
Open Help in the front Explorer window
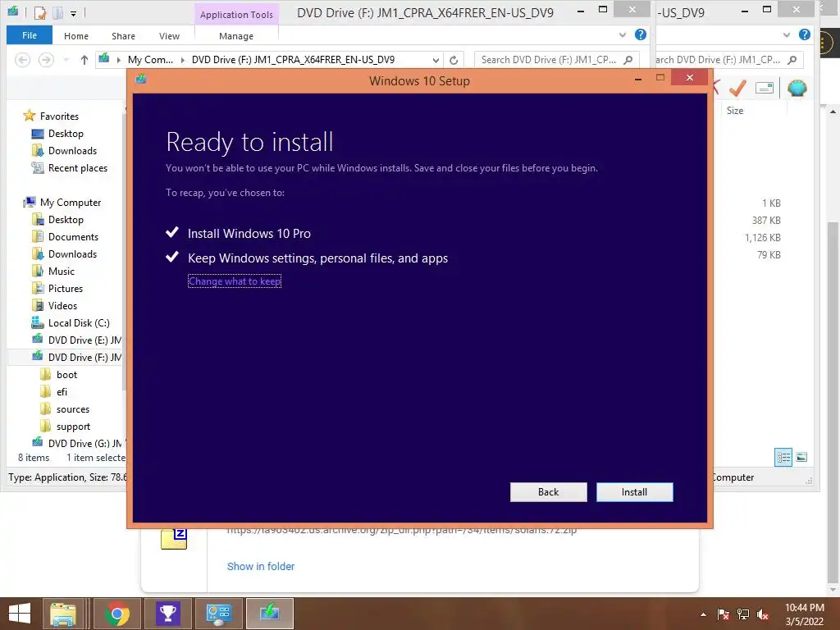[640, 34]
